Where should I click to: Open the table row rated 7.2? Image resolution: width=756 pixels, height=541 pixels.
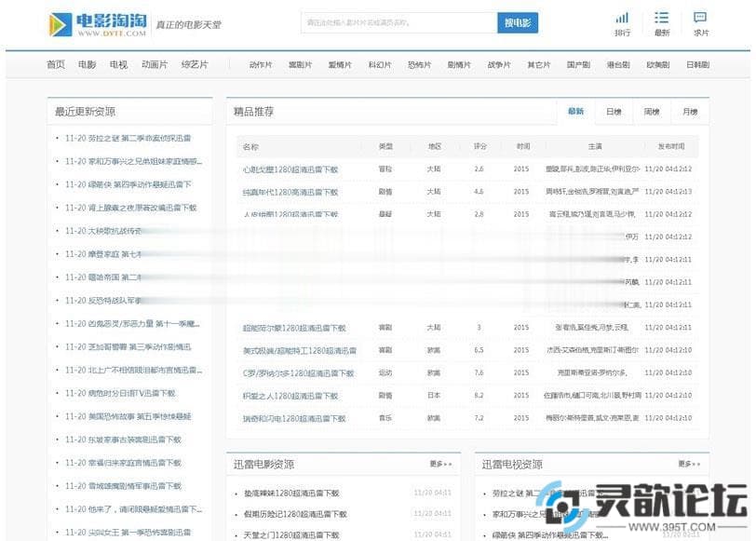click(x=467, y=418)
